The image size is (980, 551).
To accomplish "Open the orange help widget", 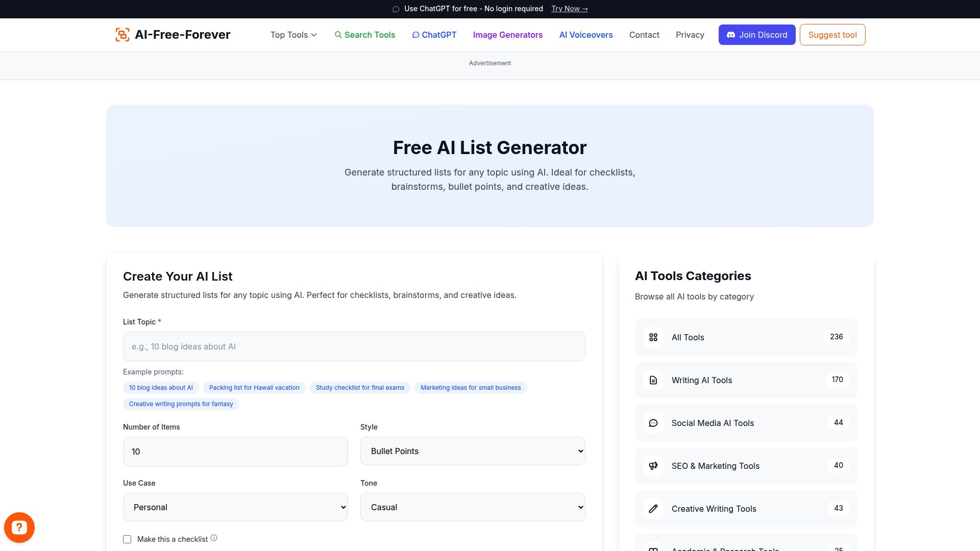I will tap(19, 527).
